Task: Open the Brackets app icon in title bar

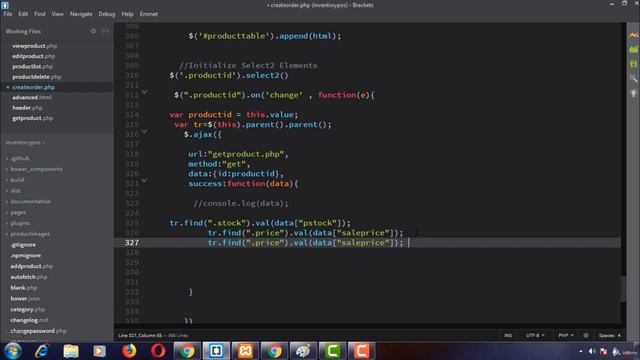Action: [5, 5]
